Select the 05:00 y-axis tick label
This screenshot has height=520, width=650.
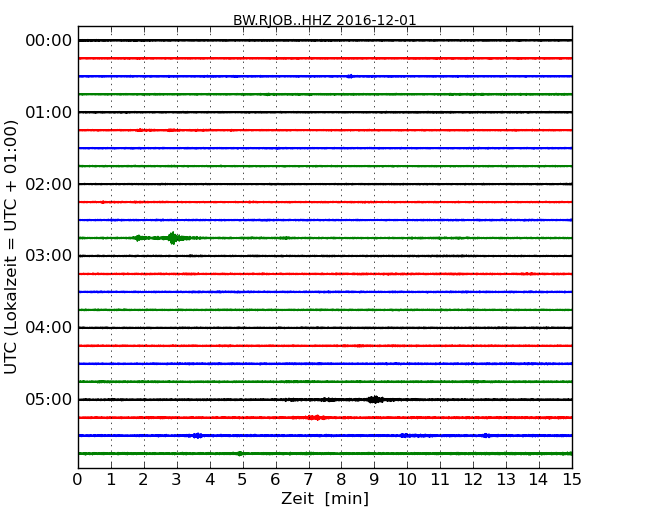coord(49,399)
